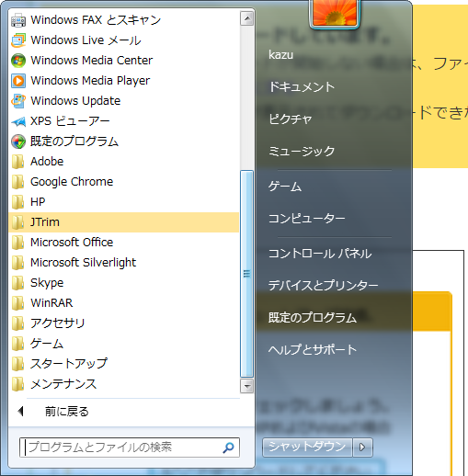
Task: Expand the WinRAR folder label
Action: tap(51, 303)
